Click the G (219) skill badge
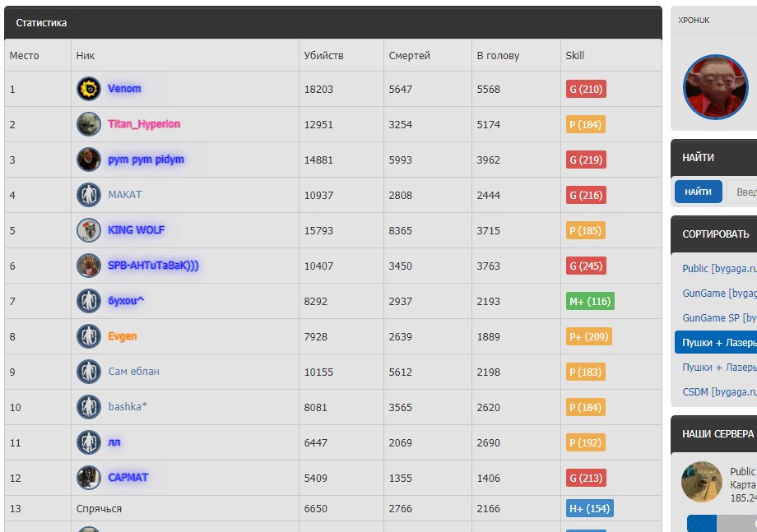The width and height of the screenshot is (757, 532). pyautogui.click(x=586, y=160)
